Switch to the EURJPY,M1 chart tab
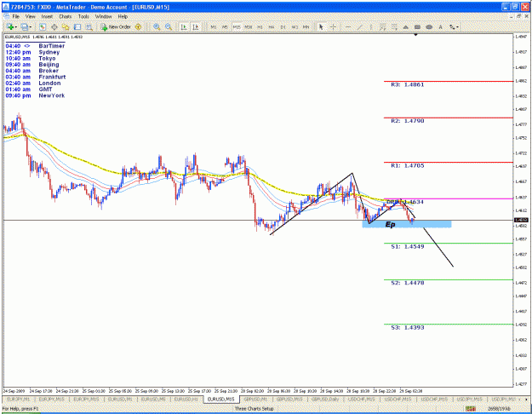This screenshot has width=532, height=414. point(19,400)
